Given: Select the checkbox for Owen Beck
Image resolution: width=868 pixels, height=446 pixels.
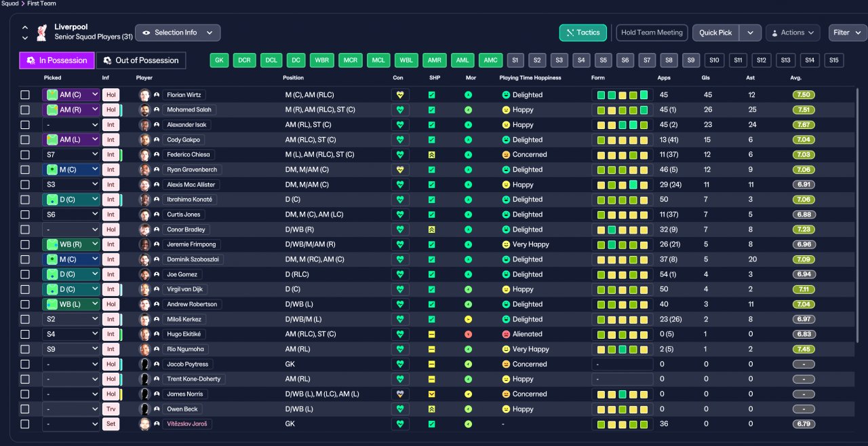Looking at the screenshot, I should (25, 409).
